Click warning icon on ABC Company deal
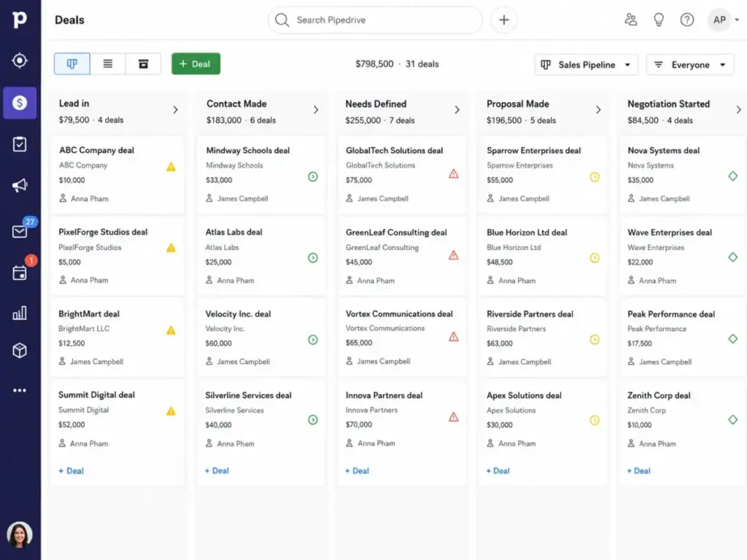This screenshot has width=747, height=560. coord(171,167)
